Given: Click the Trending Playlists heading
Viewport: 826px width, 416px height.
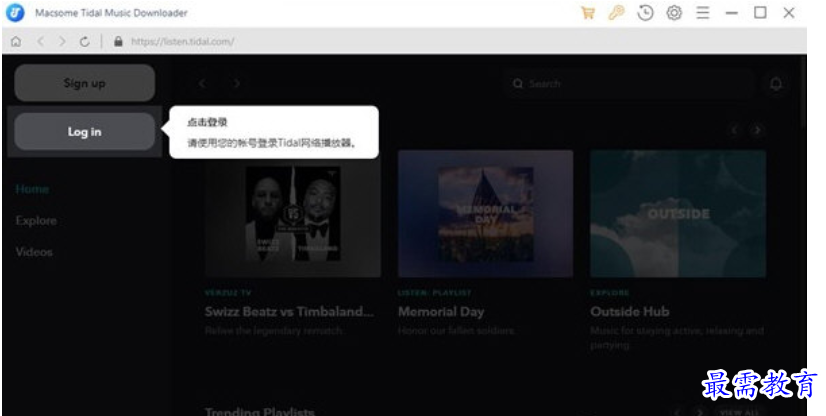Looking at the screenshot, I should click(x=260, y=411).
